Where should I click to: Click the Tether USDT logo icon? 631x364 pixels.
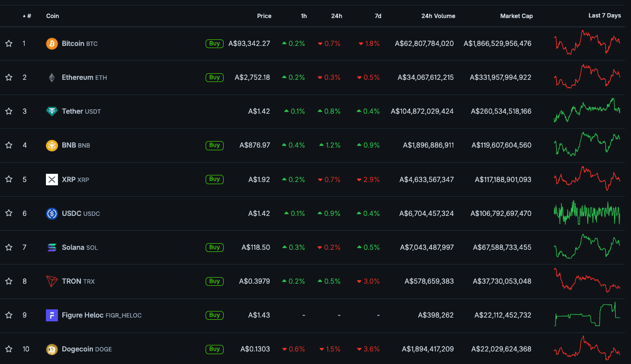tap(52, 111)
